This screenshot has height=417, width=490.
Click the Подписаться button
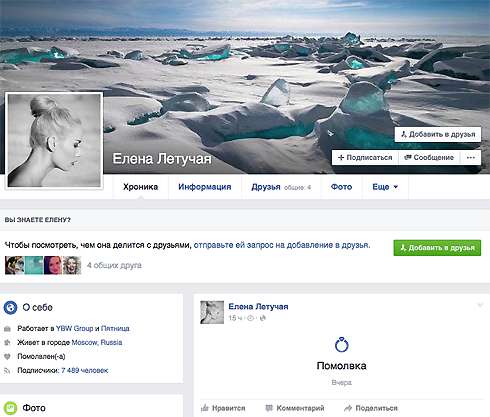pyautogui.click(x=365, y=158)
